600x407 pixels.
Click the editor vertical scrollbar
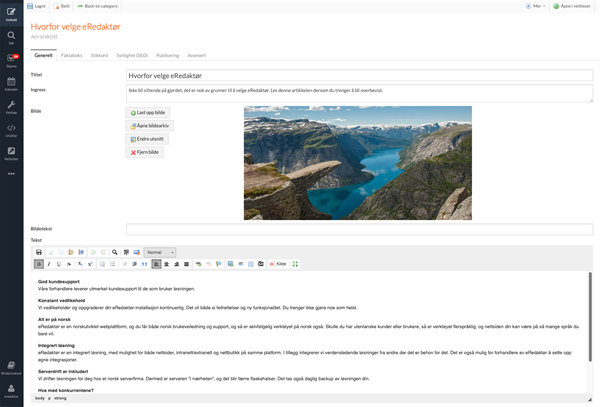click(x=590, y=317)
